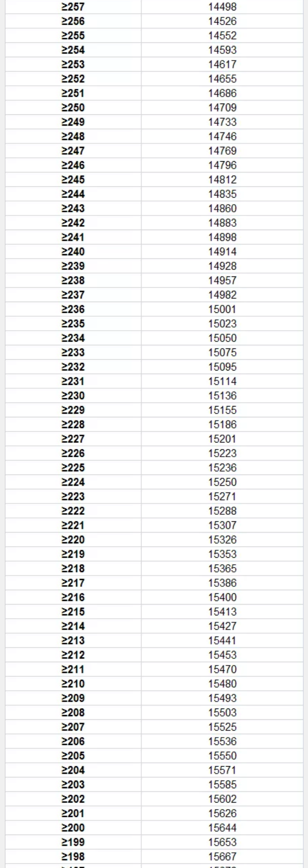308x868 pixels.
Task: Select the cell showing 14746
Action: 222,137
